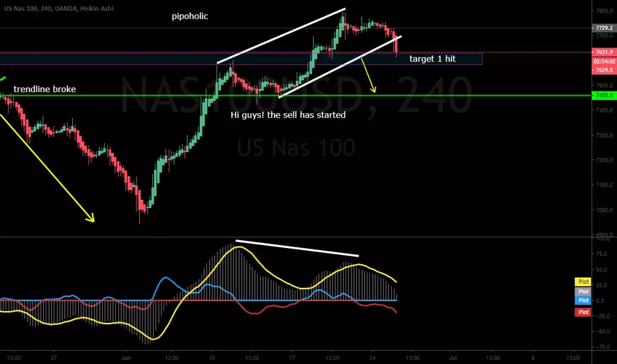Select the 'trendline broke' annotation
This screenshot has width=617, height=364.
click(44, 89)
